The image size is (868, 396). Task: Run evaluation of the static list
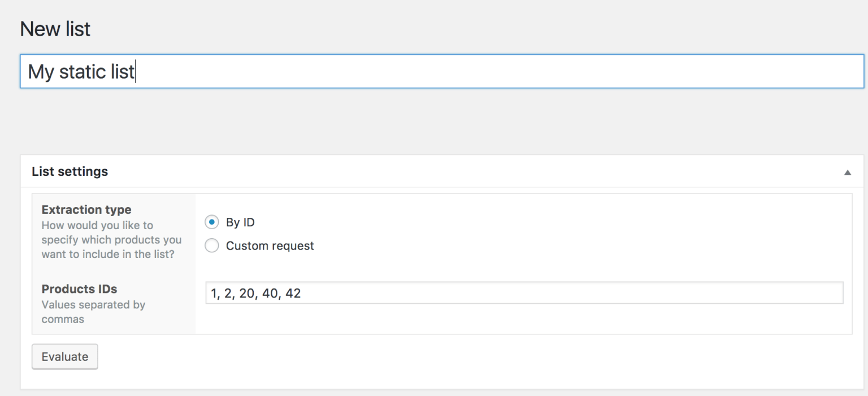pyautogui.click(x=64, y=356)
